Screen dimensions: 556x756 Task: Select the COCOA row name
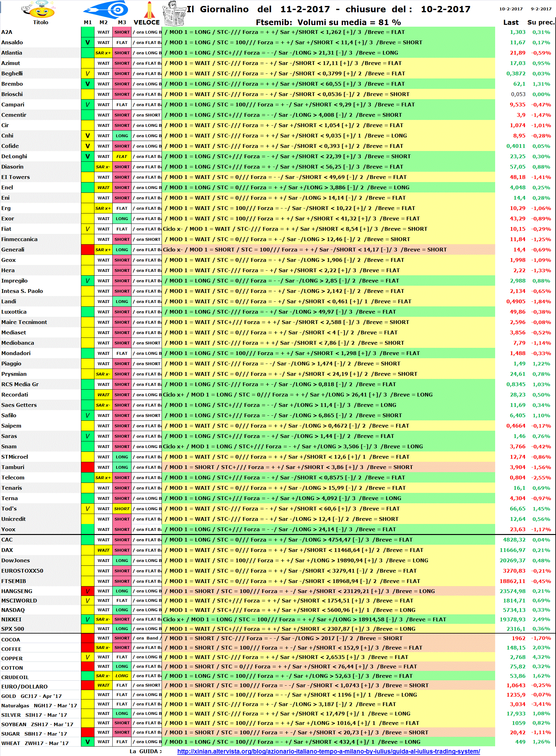[11, 640]
